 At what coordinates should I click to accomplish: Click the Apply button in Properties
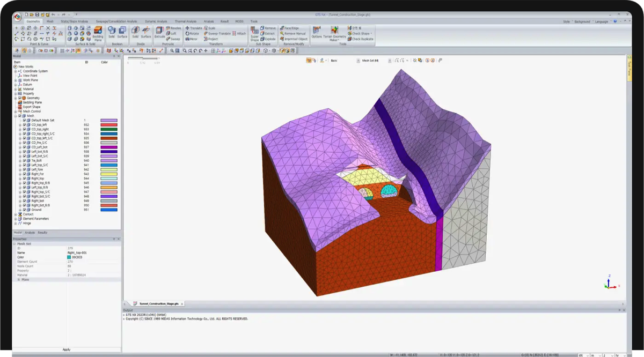pyautogui.click(x=66, y=349)
